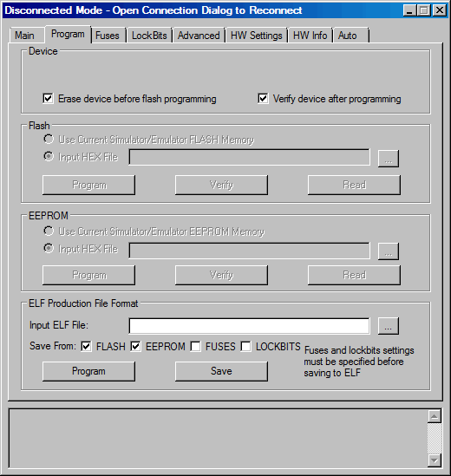The image size is (451, 476).
Task: Open the Fuses tab
Action: (x=108, y=36)
